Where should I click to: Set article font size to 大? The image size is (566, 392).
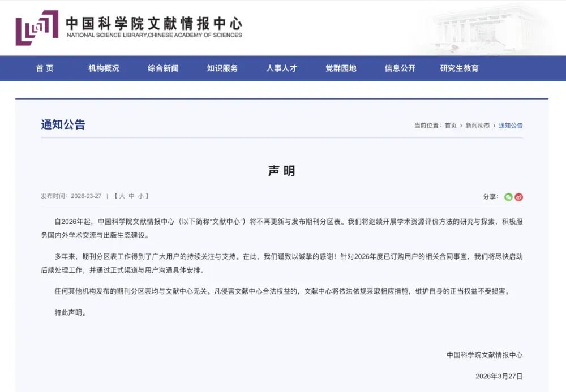click(x=122, y=196)
